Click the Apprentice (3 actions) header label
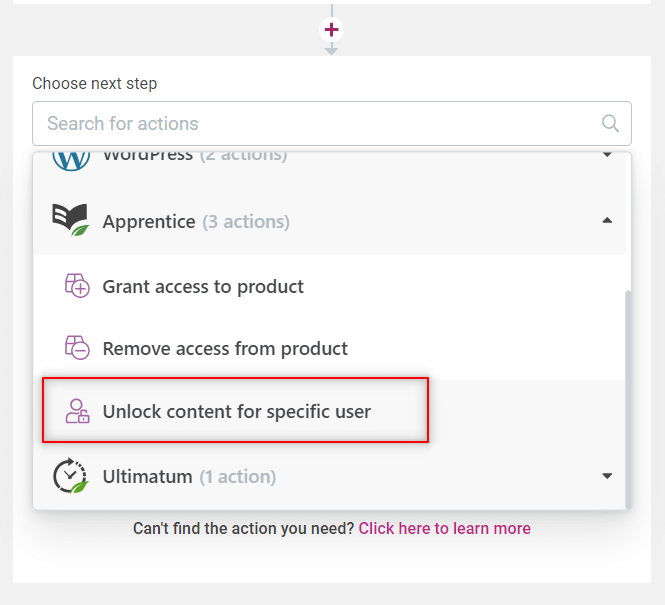 point(196,222)
